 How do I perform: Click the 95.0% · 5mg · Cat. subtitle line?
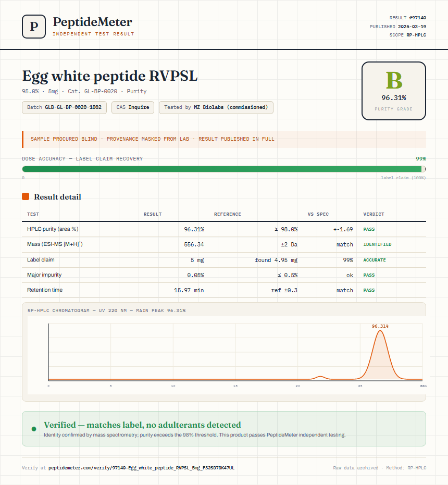[x=84, y=91]
